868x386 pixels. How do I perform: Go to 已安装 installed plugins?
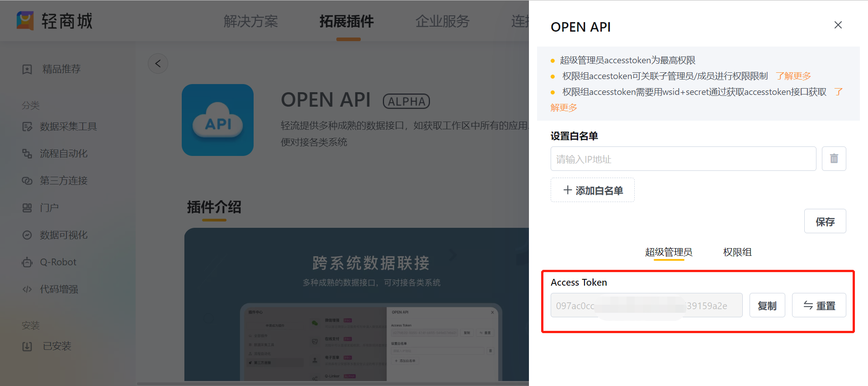click(57, 346)
